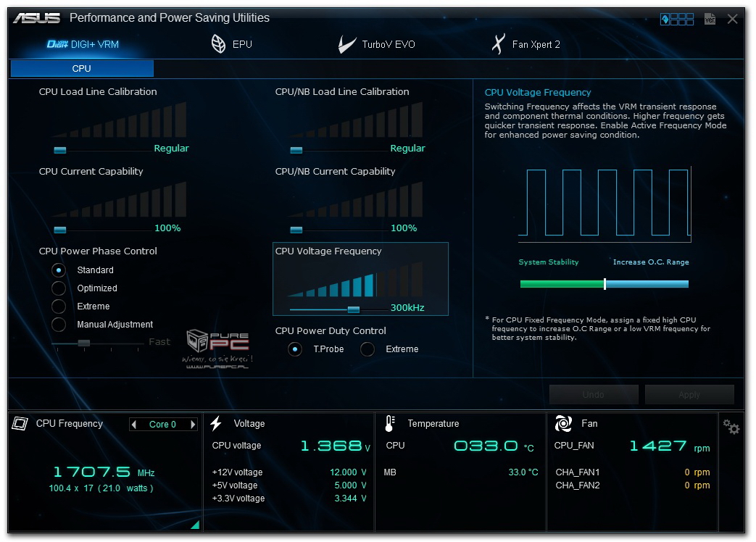Image resolution: width=756 pixels, height=542 pixels.
Task: Click the CPU/NB Load Line Calibration slider handle
Action: [296, 150]
